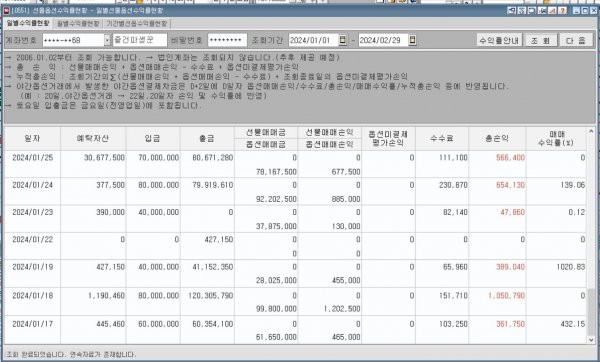Click the vertical scrollbar thumb of the table
The image size is (600, 362).
tap(591, 311)
